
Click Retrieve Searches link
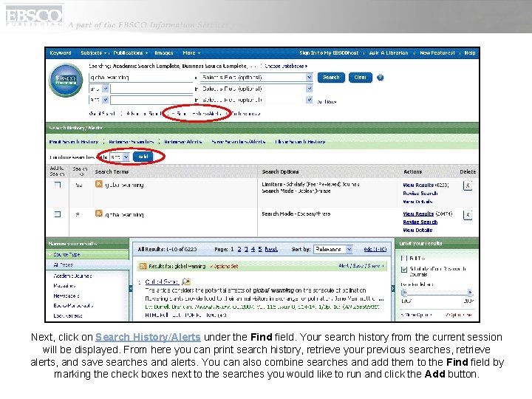click(x=132, y=142)
